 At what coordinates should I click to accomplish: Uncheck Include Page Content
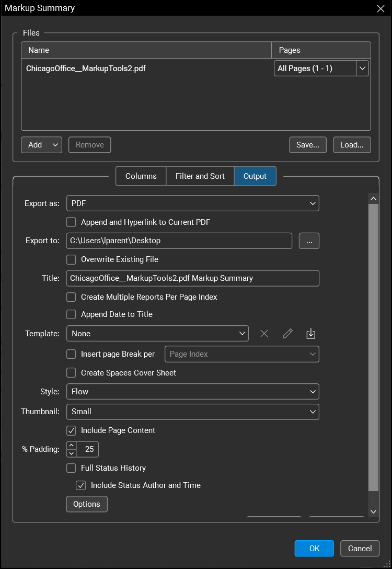point(72,430)
